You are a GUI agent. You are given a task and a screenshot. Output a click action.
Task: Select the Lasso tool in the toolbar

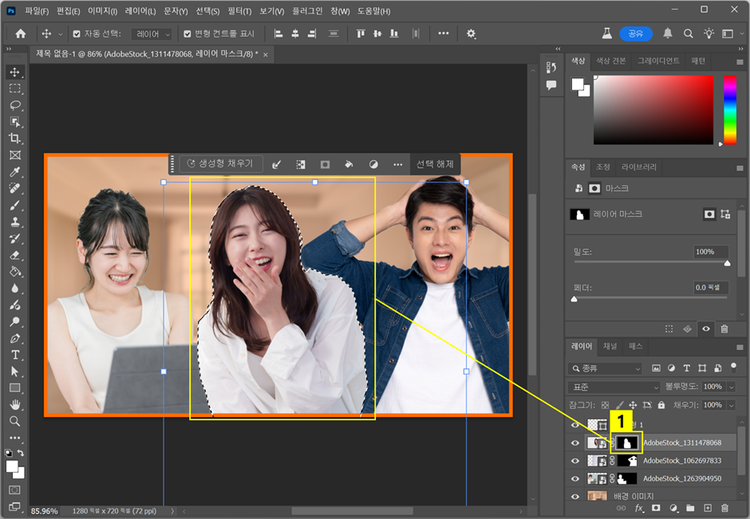pyautogui.click(x=15, y=105)
